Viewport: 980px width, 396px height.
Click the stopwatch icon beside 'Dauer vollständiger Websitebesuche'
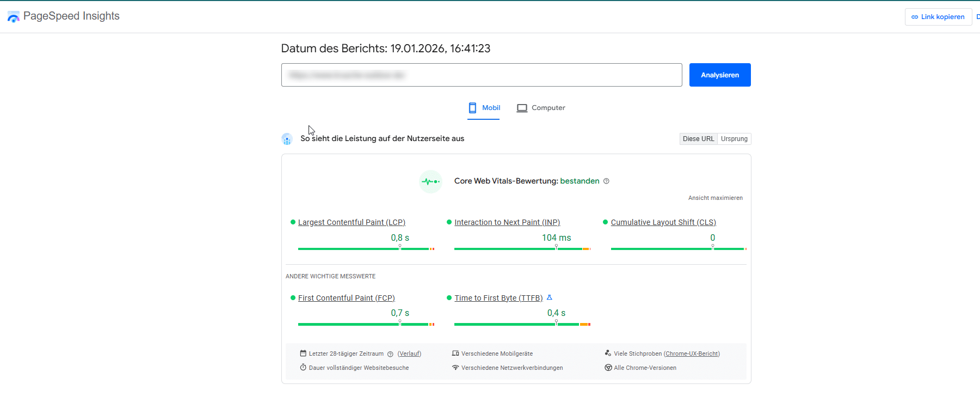[303, 367]
